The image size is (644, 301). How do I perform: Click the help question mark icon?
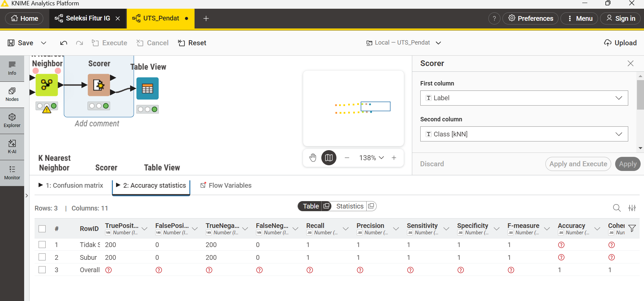[494, 18]
